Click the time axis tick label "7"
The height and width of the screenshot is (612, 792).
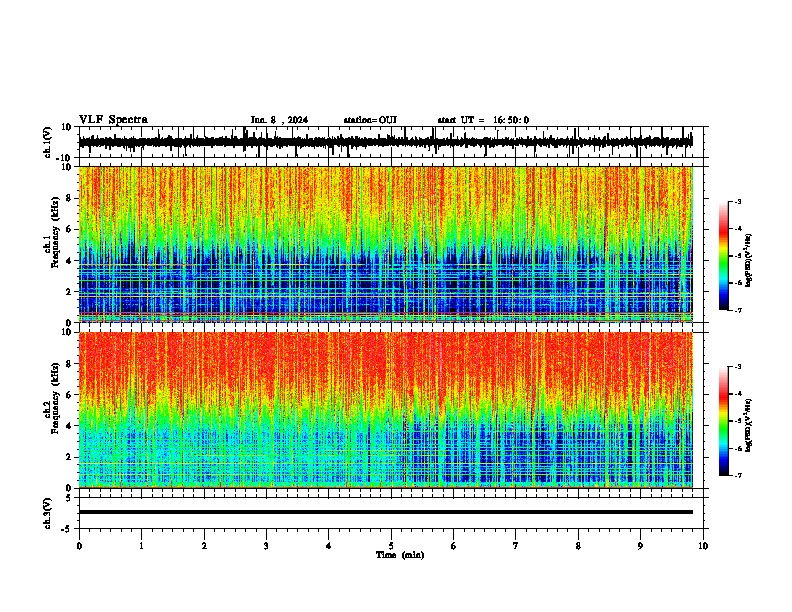pos(516,546)
